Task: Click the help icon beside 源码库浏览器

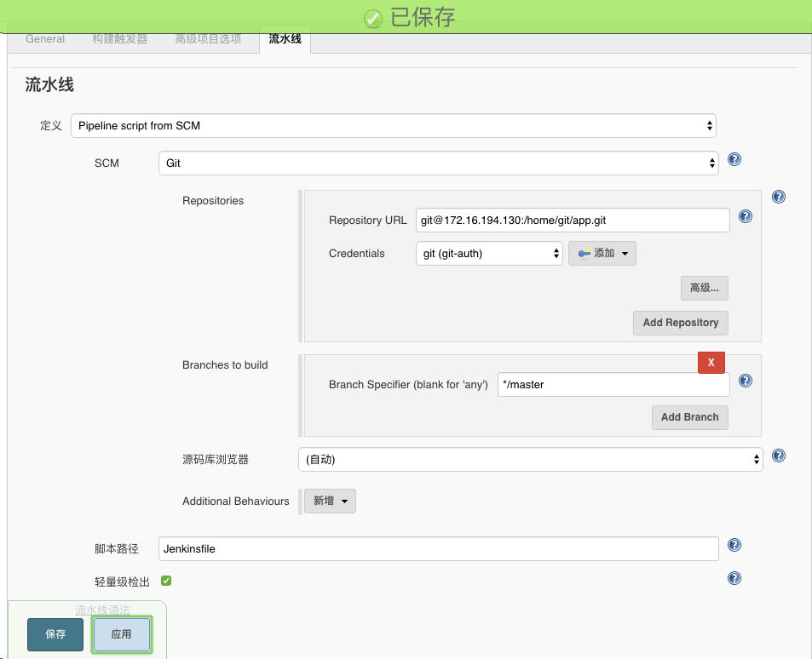Action: click(778, 456)
